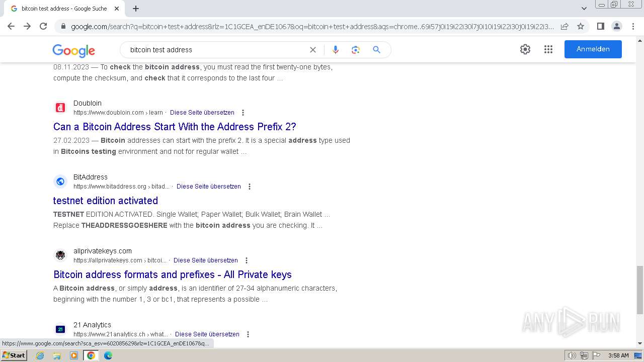Click into the Google search box
The width and height of the screenshot is (644, 362).
pyautogui.click(x=216, y=50)
